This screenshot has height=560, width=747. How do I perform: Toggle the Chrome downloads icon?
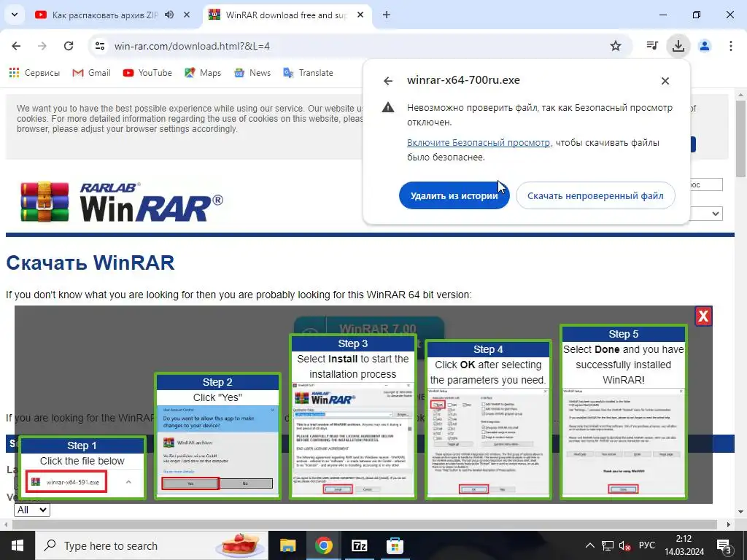pyautogui.click(x=678, y=46)
